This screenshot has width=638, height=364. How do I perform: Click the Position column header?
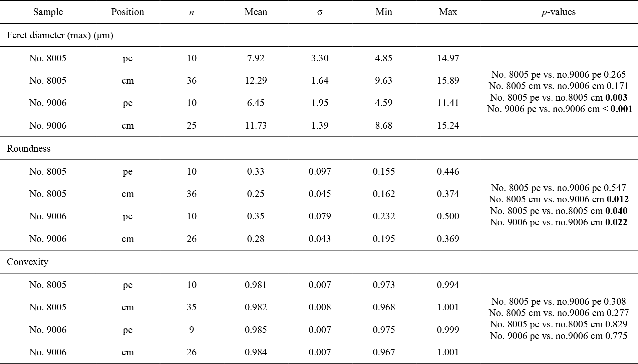(x=127, y=12)
